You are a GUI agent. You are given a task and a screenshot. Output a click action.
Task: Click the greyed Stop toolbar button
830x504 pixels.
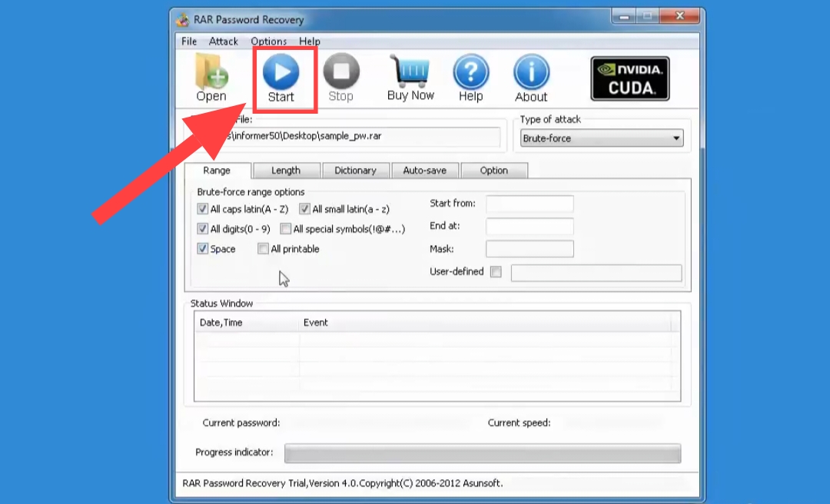[x=341, y=78]
